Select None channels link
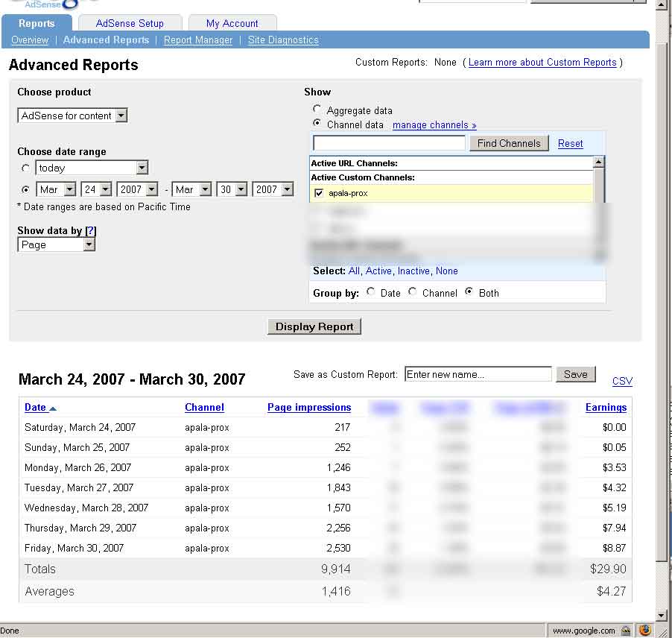 446,271
